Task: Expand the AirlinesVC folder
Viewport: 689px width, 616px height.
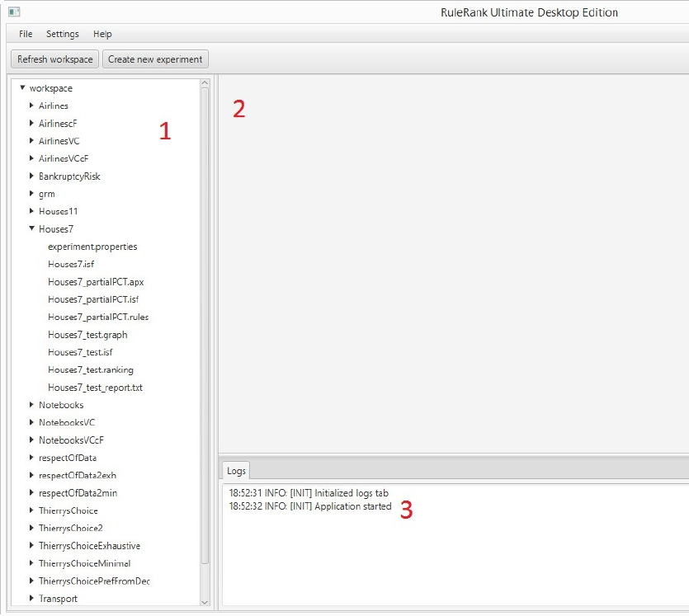Action: point(31,140)
